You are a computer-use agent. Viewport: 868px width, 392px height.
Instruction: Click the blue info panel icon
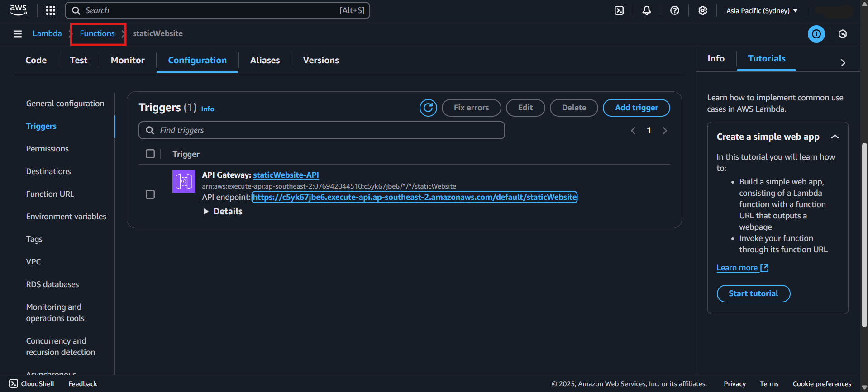point(816,34)
